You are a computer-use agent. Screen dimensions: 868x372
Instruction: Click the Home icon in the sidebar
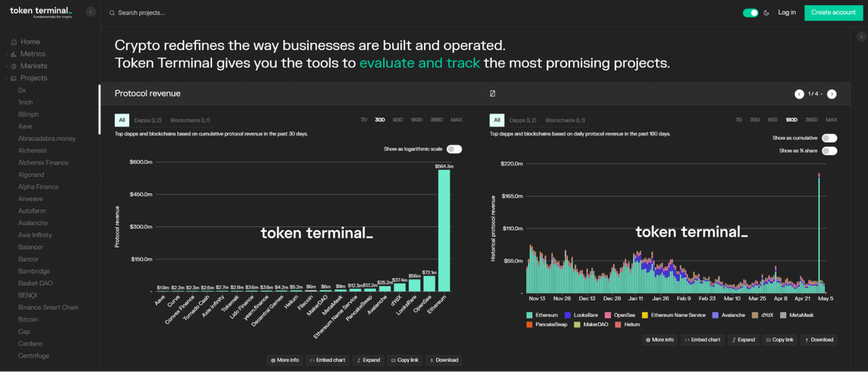pyautogui.click(x=14, y=42)
